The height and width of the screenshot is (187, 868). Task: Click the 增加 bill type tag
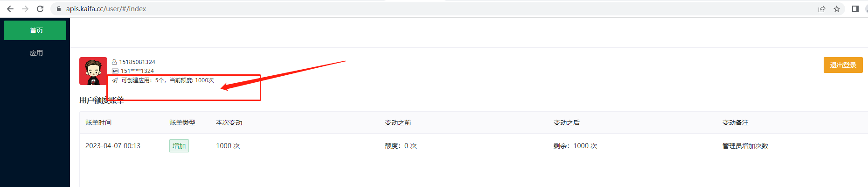click(179, 146)
